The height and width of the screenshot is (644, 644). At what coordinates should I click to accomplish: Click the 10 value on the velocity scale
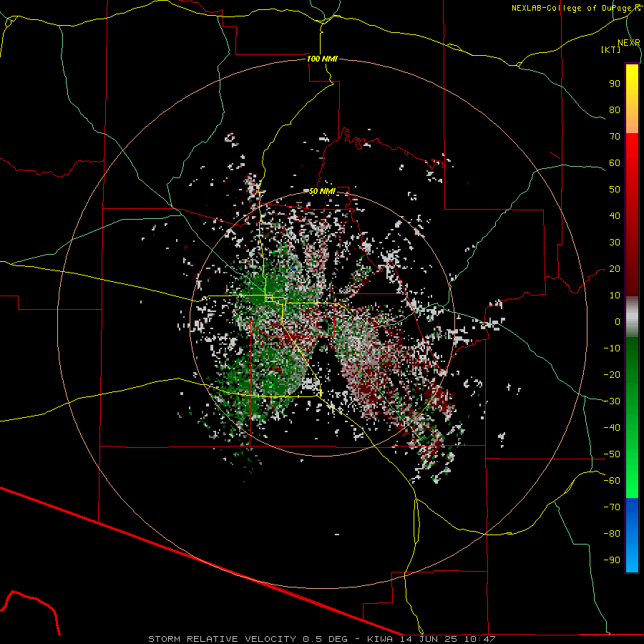pyautogui.click(x=615, y=296)
